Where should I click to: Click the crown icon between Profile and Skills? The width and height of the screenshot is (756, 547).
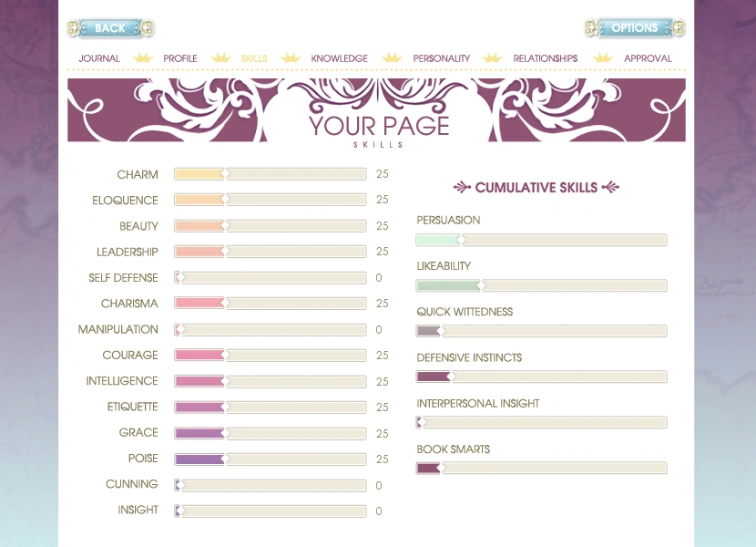[220, 57]
